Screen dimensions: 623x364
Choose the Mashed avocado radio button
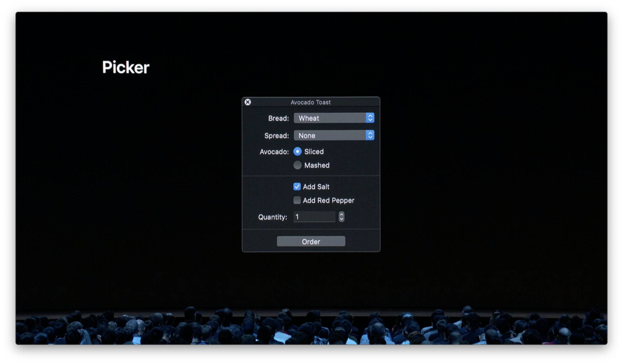tap(297, 165)
